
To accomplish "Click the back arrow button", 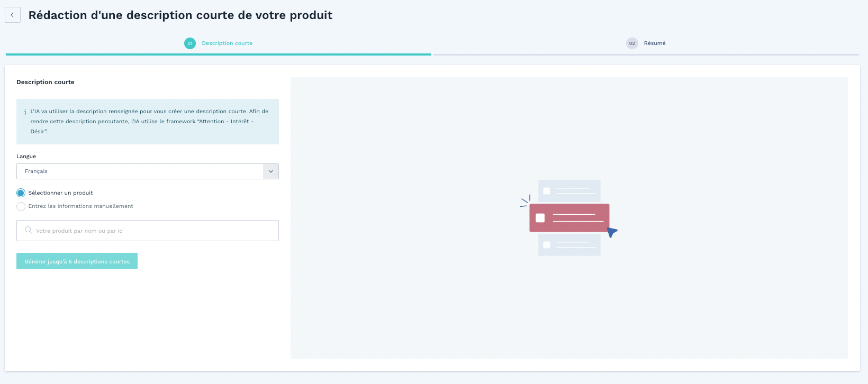I will (13, 15).
